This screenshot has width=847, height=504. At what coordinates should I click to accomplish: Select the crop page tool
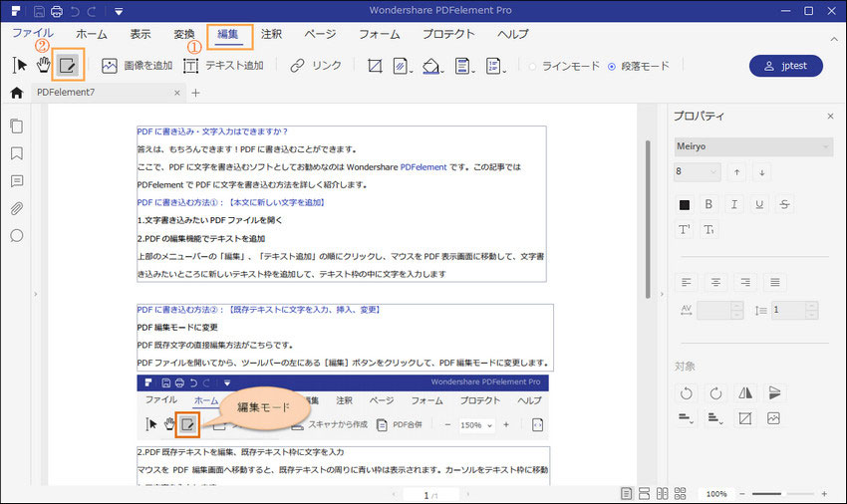tap(375, 66)
